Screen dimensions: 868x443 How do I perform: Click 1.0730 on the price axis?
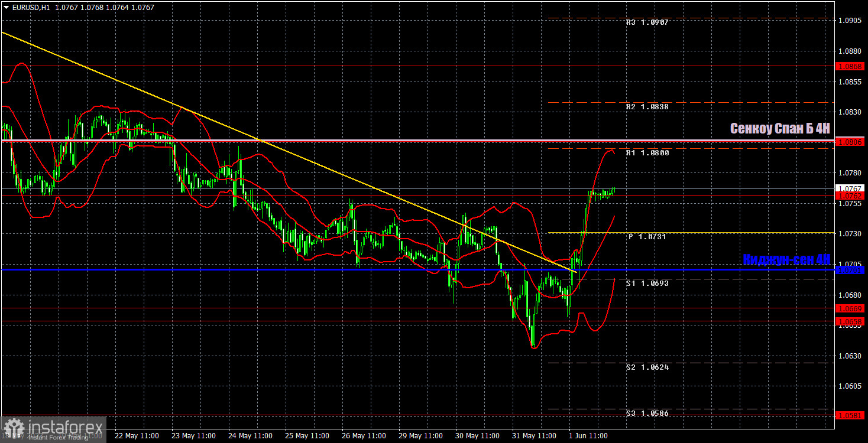[850, 234]
